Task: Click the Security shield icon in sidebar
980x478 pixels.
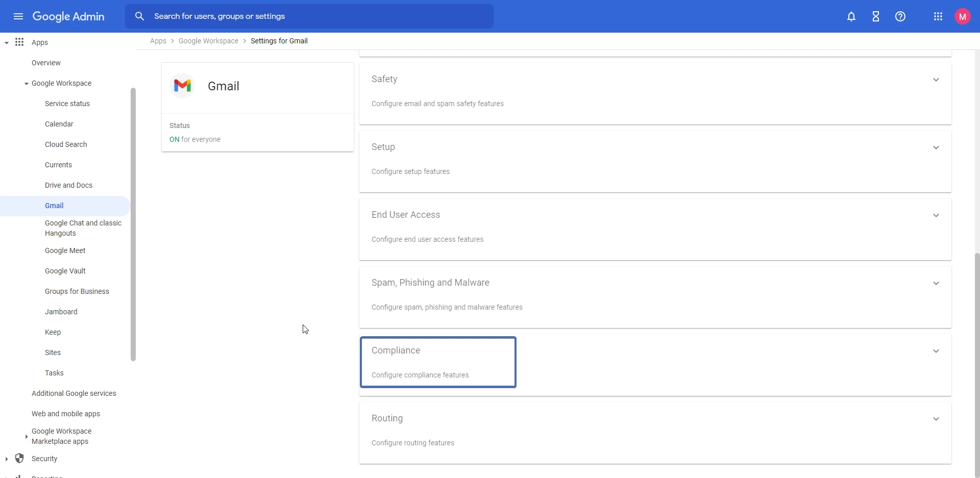Action: coord(19,458)
